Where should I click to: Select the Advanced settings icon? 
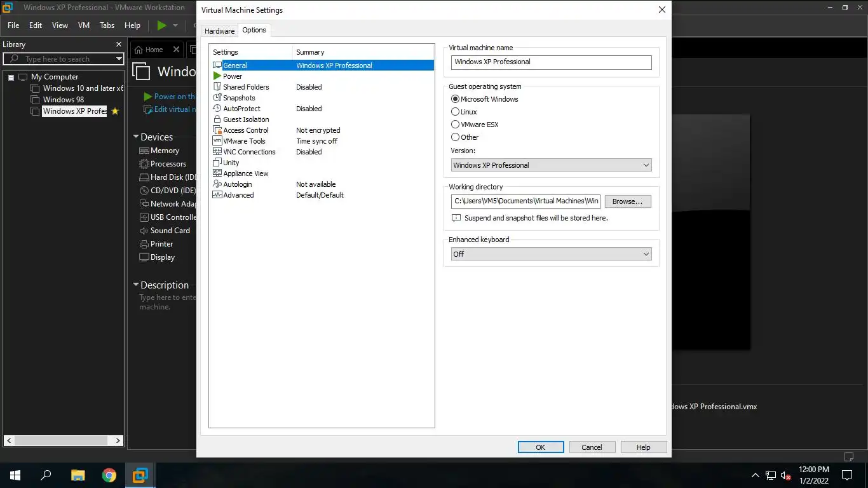point(217,195)
